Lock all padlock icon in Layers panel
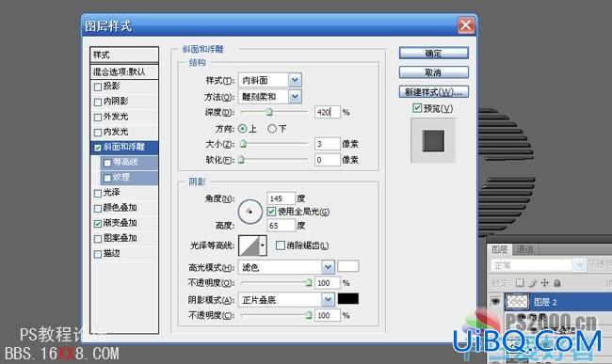612x364 pixels. click(x=557, y=283)
